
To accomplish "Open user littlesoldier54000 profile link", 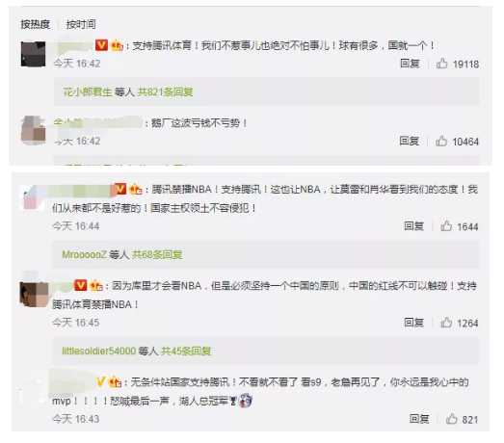I will (99, 351).
